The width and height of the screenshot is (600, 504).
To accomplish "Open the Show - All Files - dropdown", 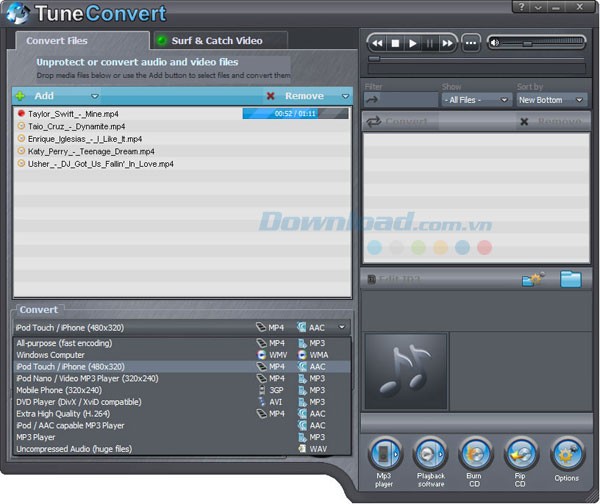I will tap(476, 100).
